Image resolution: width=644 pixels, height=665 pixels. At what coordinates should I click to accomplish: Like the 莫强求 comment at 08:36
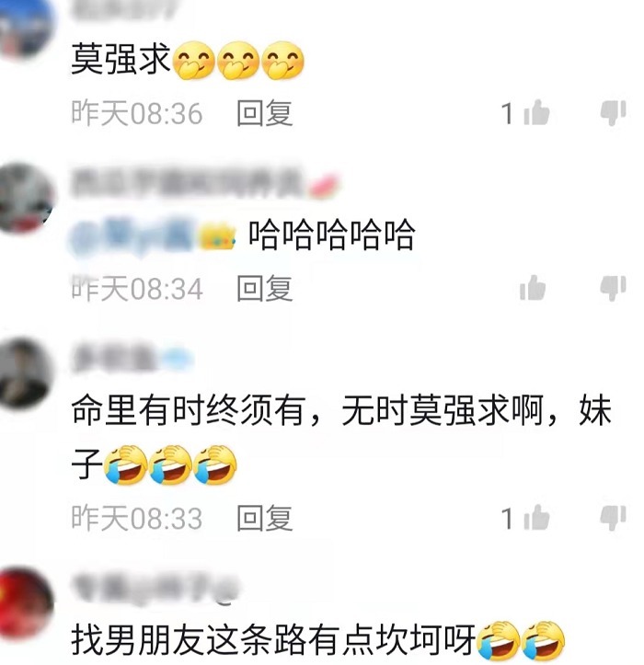tap(536, 113)
